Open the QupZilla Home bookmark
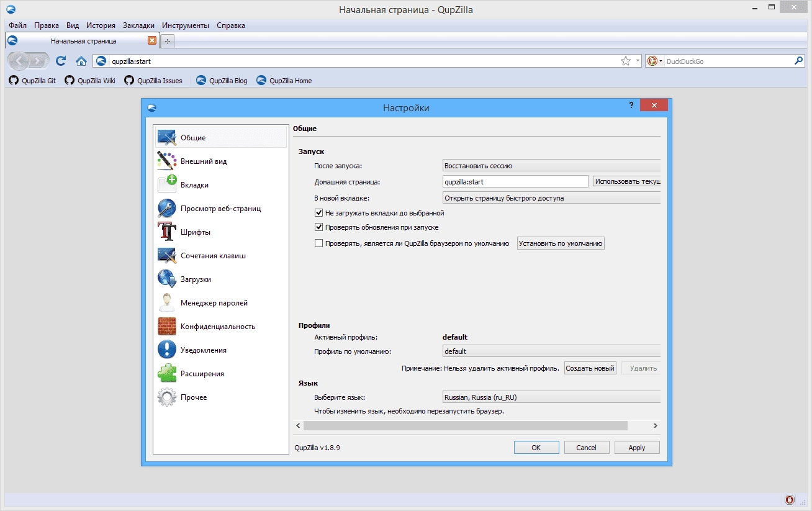This screenshot has width=812, height=511. (x=284, y=80)
